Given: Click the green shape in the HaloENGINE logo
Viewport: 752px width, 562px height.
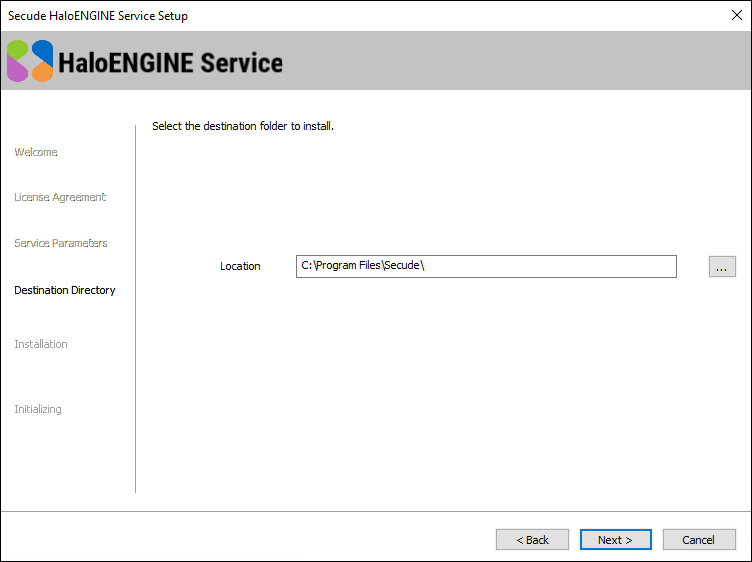Looking at the screenshot, I should [18, 49].
